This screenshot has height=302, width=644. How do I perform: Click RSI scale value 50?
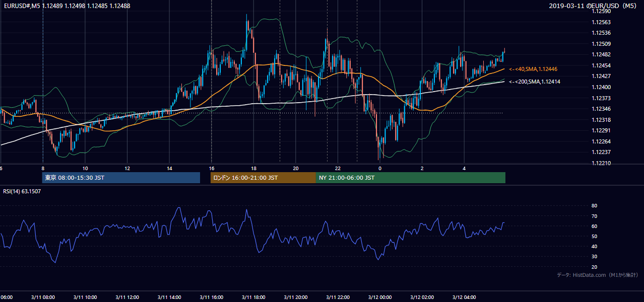pos(595,236)
